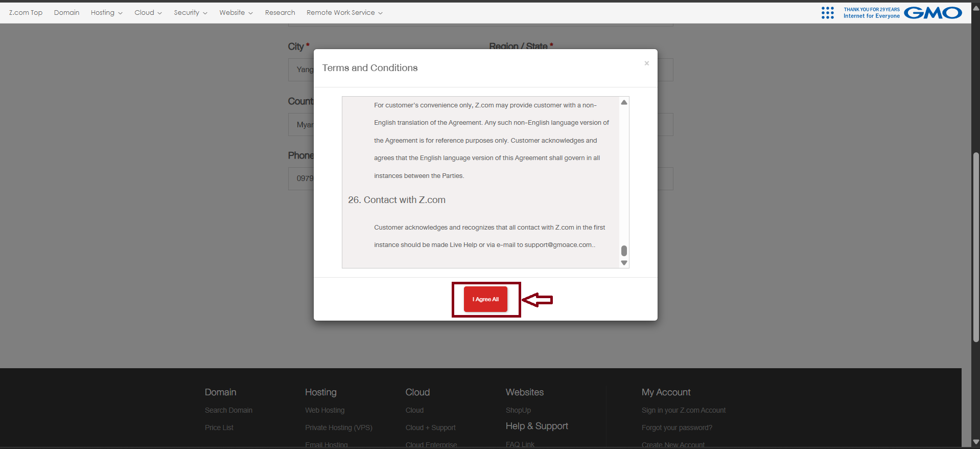Click the page scrollbar up arrow

(x=976, y=7)
